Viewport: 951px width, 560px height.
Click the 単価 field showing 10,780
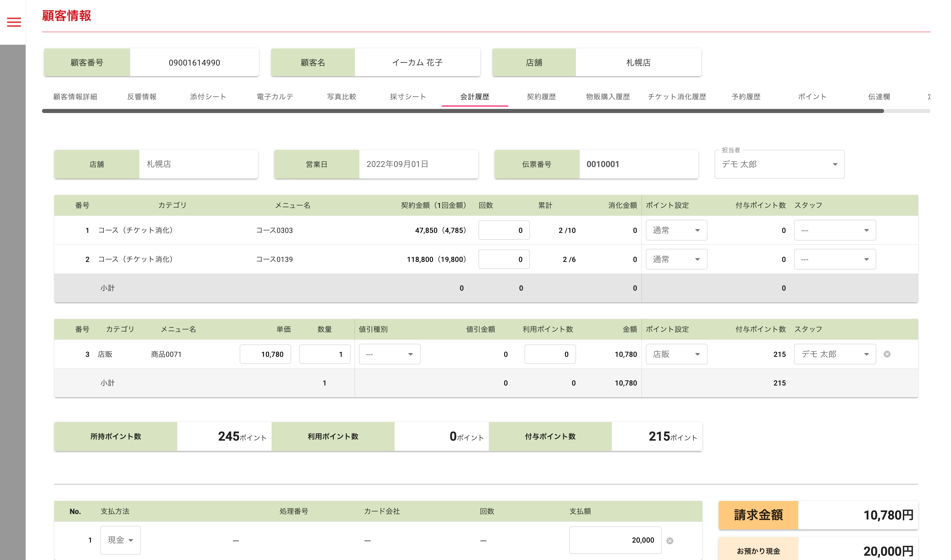pos(265,354)
